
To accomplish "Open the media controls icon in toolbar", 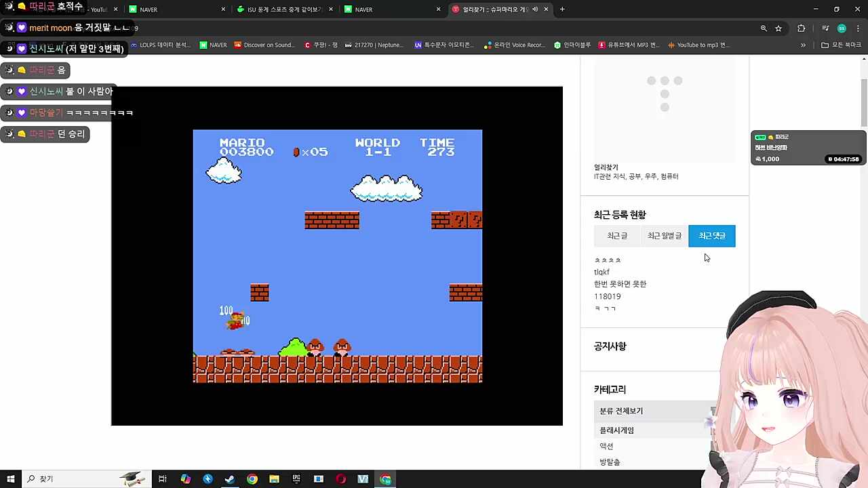I will 825,28.
